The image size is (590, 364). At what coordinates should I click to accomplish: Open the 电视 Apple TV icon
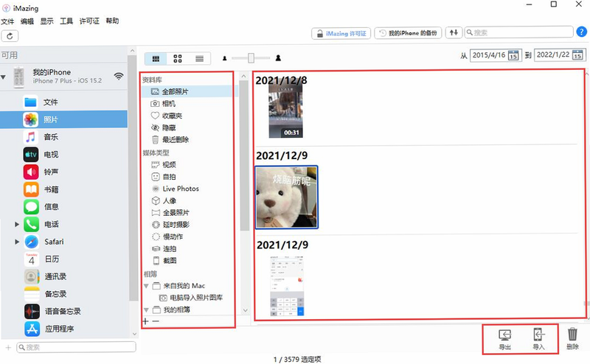tap(31, 154)
